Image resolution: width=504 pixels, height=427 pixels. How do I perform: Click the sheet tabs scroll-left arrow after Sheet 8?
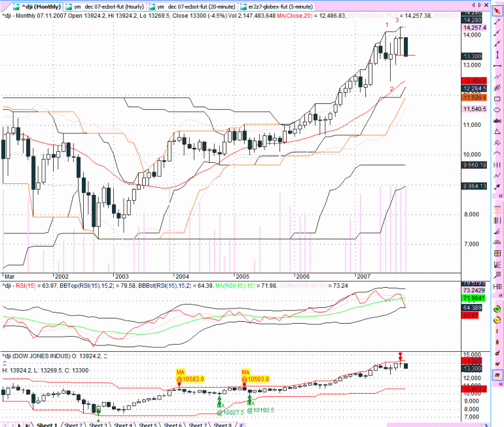pyautogui.click(x=241, y=425)
